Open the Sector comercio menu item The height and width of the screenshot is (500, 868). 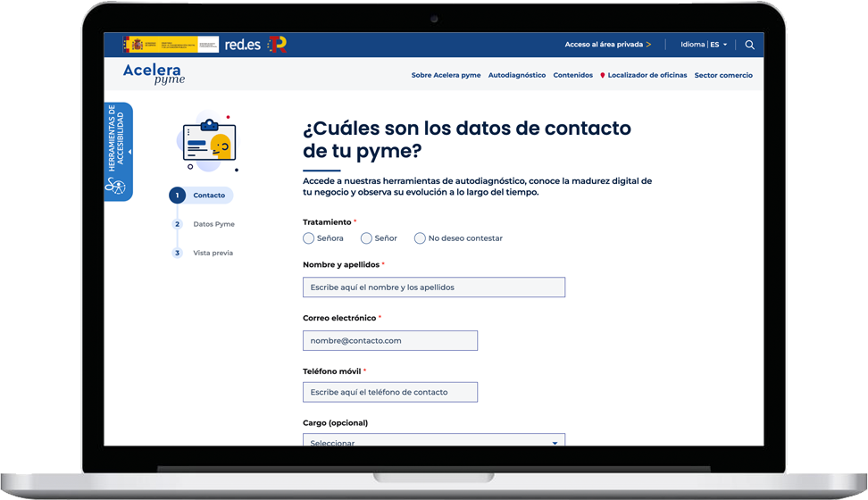[x=723, y=75]
